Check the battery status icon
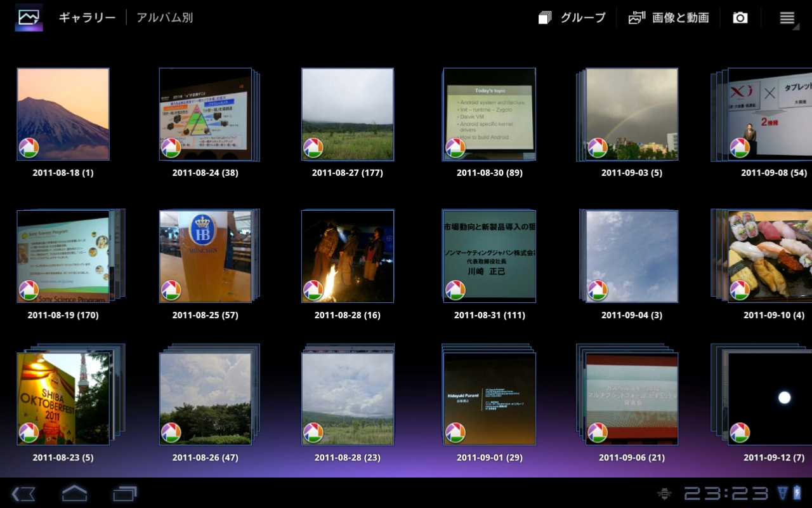The image size is (812, 508). pos(797,493)
